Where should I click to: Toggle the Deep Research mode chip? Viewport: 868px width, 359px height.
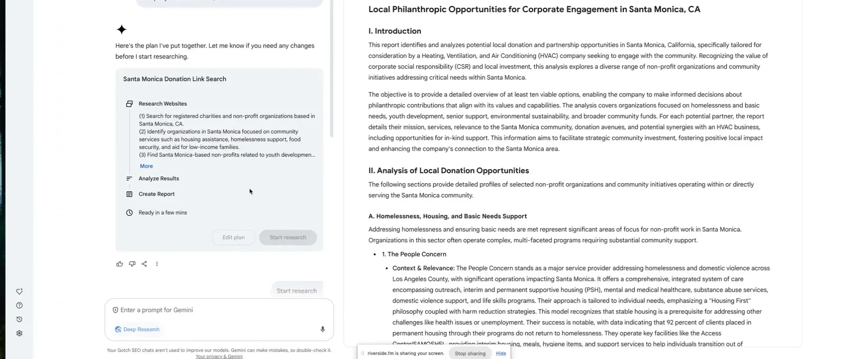pos(137,329)
